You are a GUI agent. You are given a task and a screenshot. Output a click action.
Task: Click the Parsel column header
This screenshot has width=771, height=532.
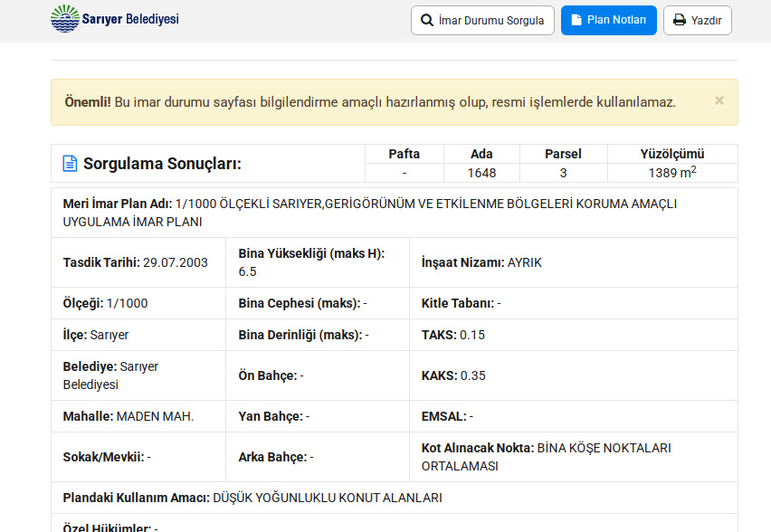pos(564,154)
